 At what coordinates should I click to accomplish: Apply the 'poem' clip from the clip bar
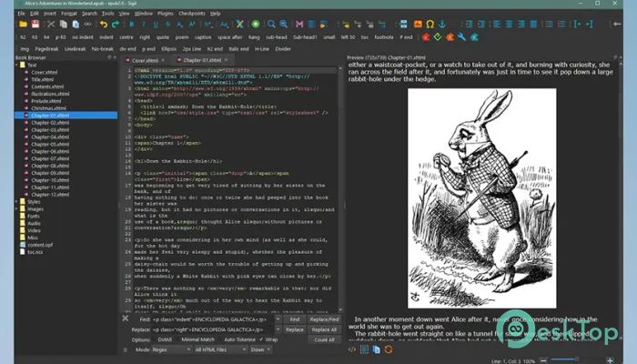[x=182, y=37]
